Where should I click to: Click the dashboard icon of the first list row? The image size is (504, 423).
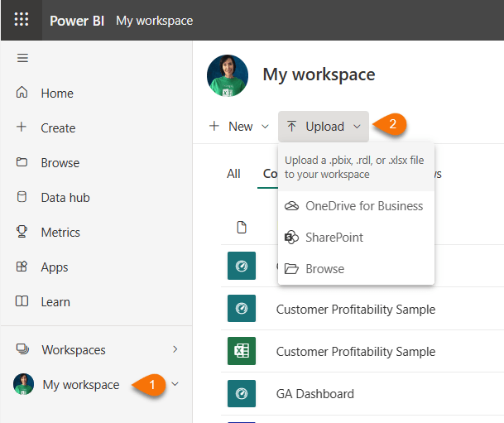(242, 266)
